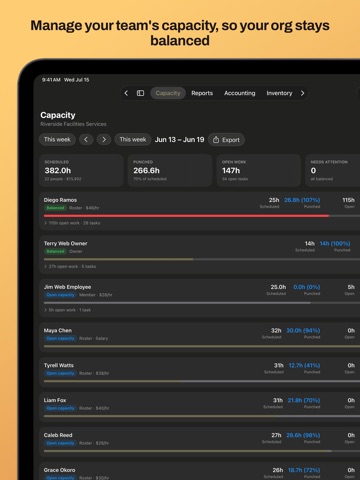360x480 pixels.
Task: Toggle the sidebar panel icon
Action: (x=140, y=93)
